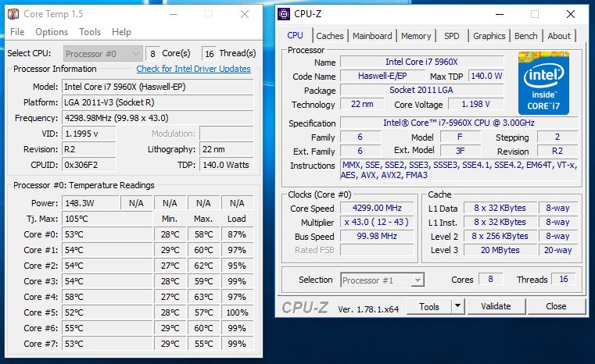Close the CPU-Z window with X
This screenshot has width=595, height=364.
[x=570, y=14]
